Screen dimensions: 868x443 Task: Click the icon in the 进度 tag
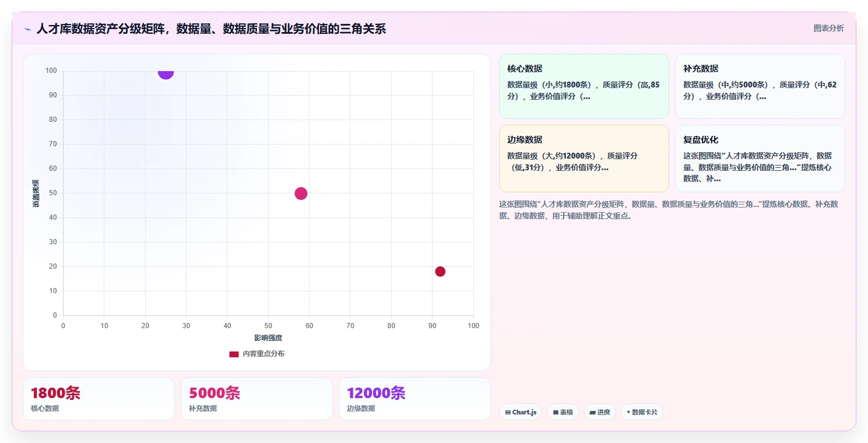[592, 412]
